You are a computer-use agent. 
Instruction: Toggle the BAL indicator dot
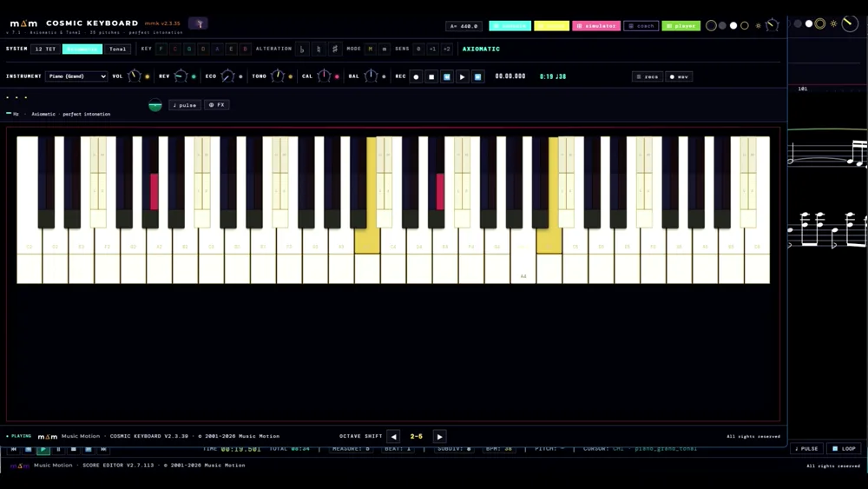tap(385, 76)
